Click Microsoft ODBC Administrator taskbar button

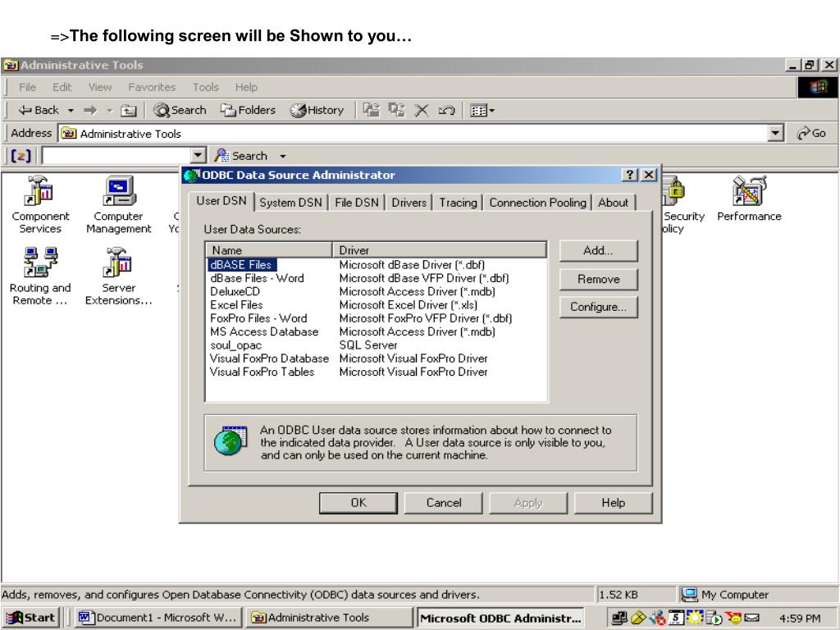[x=500, y=618]
